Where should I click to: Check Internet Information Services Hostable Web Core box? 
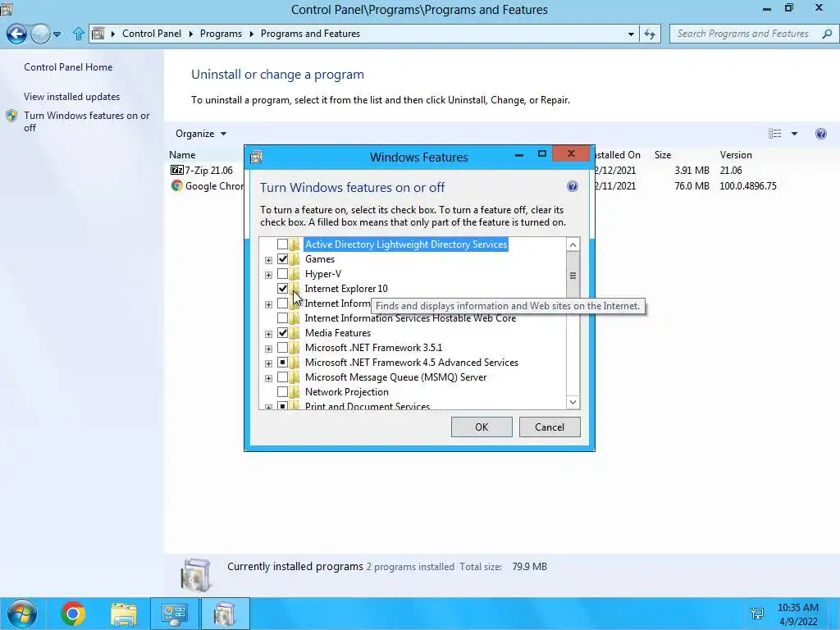(282, 318)
